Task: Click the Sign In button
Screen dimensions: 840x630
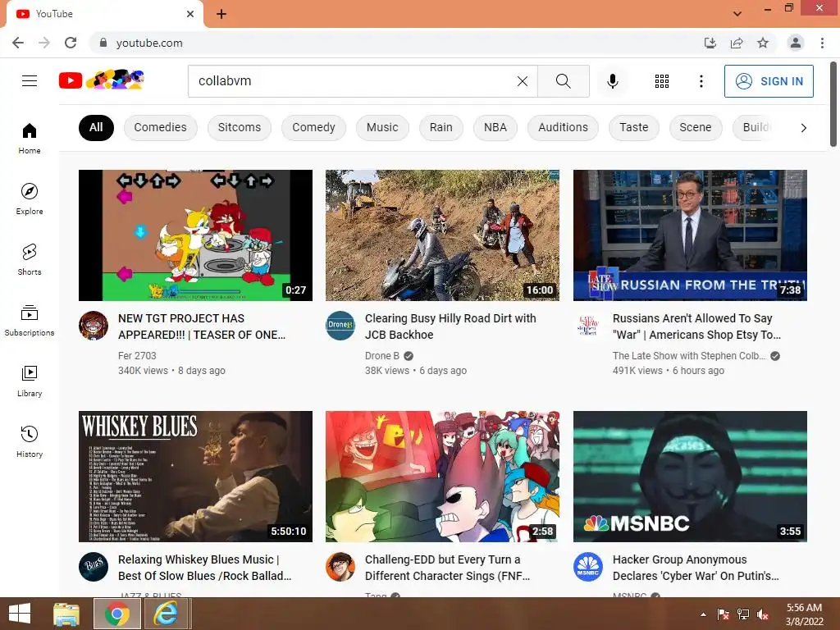Action: tap(769, 81)
